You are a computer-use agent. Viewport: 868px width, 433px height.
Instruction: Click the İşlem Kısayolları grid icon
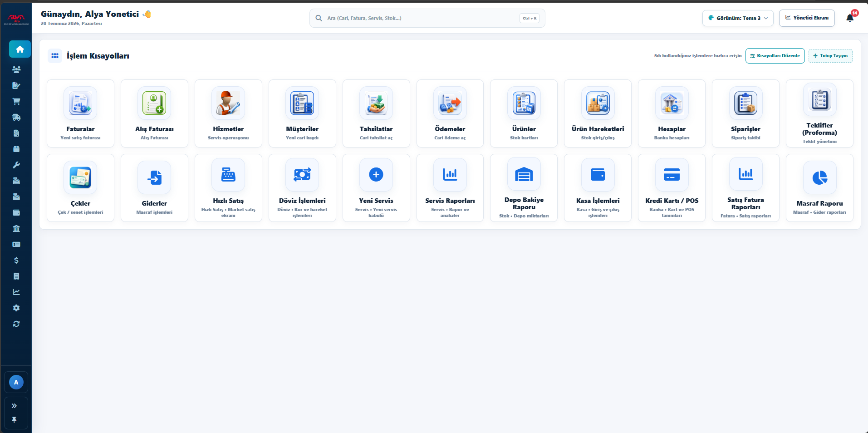pyautogui.click(x=55, y=56)
